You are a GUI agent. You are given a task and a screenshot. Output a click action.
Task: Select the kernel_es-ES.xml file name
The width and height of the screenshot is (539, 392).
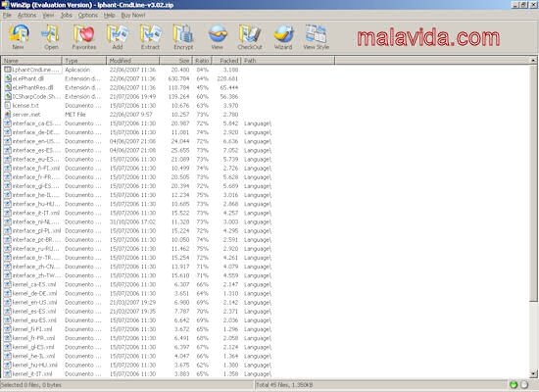click(x=34, y=312)
